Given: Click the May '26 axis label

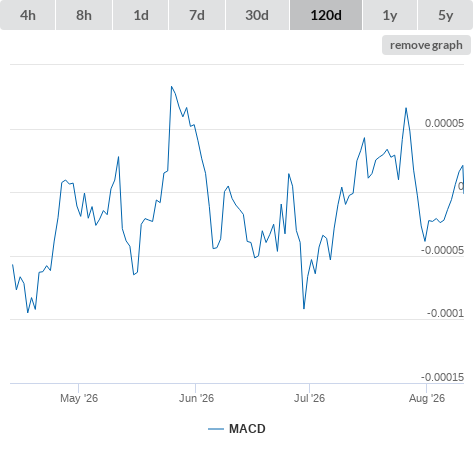Looking at the screenshot, I should click(x=79, y=398).
